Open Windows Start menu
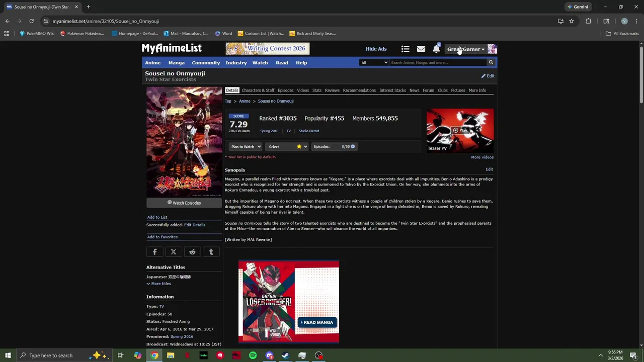The image size is (644, 362). (x=8, y=355)
